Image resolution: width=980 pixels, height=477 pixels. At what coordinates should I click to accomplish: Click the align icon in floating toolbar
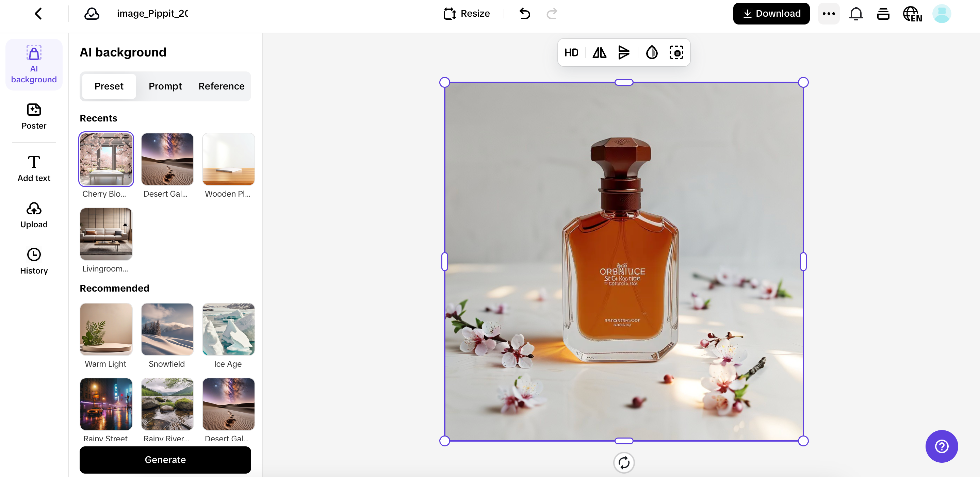623,52
